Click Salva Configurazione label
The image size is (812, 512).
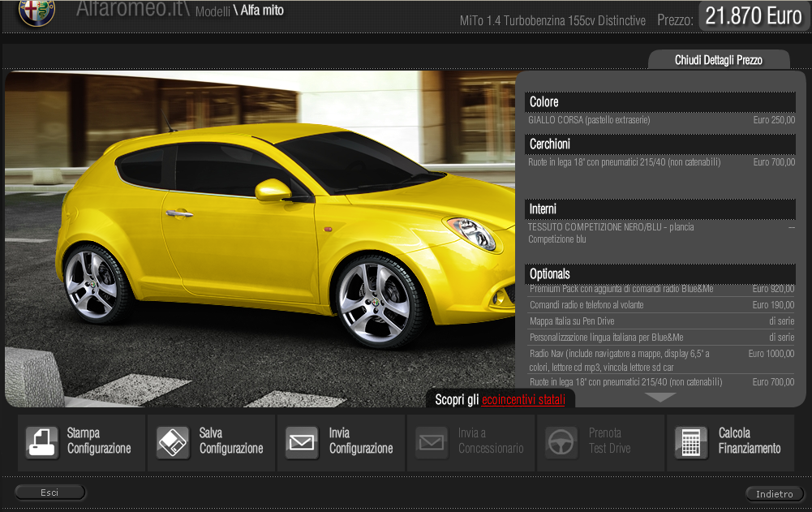tap(231, 441)
